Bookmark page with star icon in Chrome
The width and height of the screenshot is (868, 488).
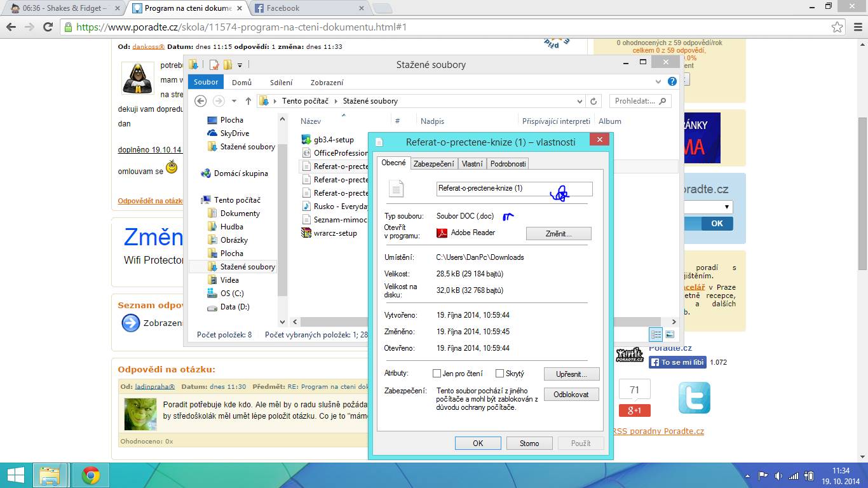coord(837,27)
